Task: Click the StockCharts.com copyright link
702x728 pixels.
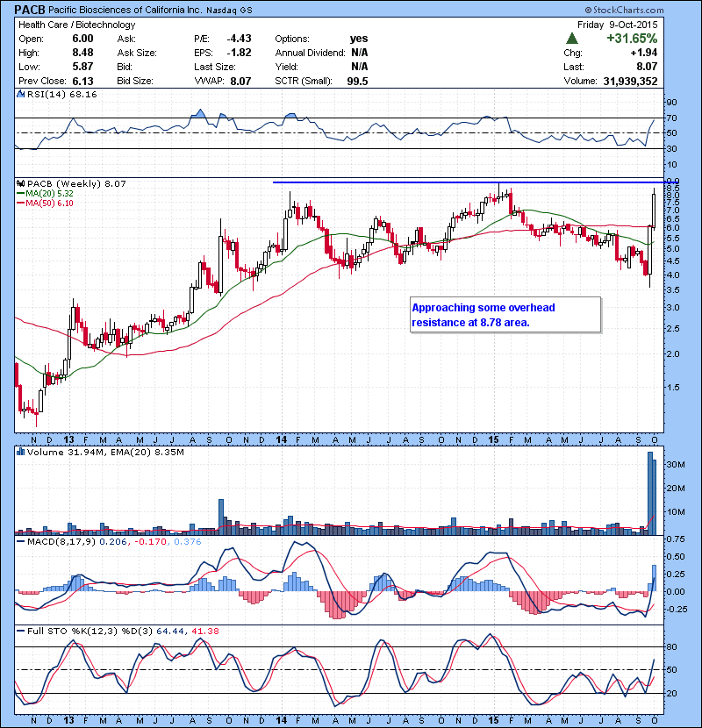Action: coord(624,10)
